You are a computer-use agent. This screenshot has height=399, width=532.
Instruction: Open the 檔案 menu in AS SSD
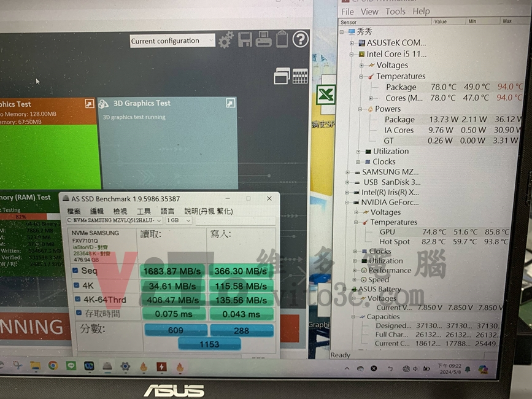(74, 211)
